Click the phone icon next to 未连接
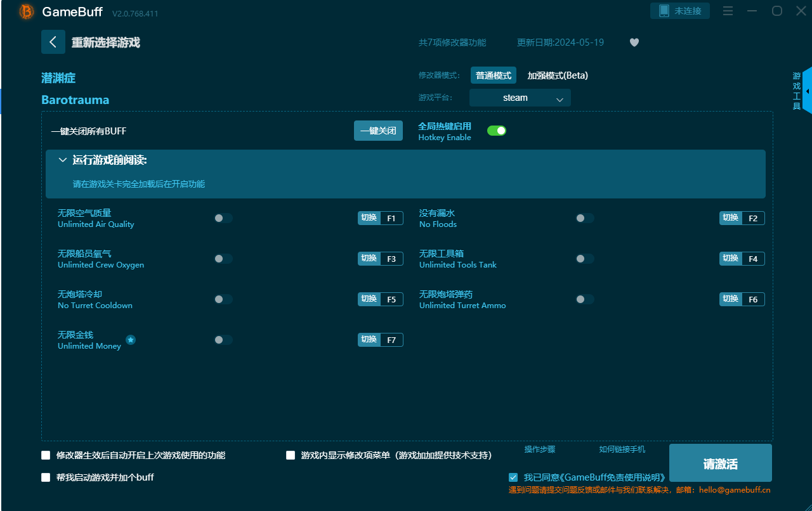 pos(664,11)
